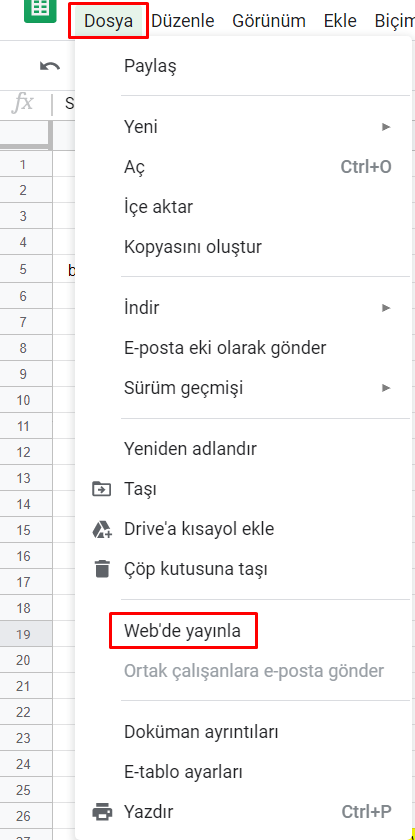Choose Paylaş in the Dosya menu
The image size is (415, 840).
click(x=150, y=66)
